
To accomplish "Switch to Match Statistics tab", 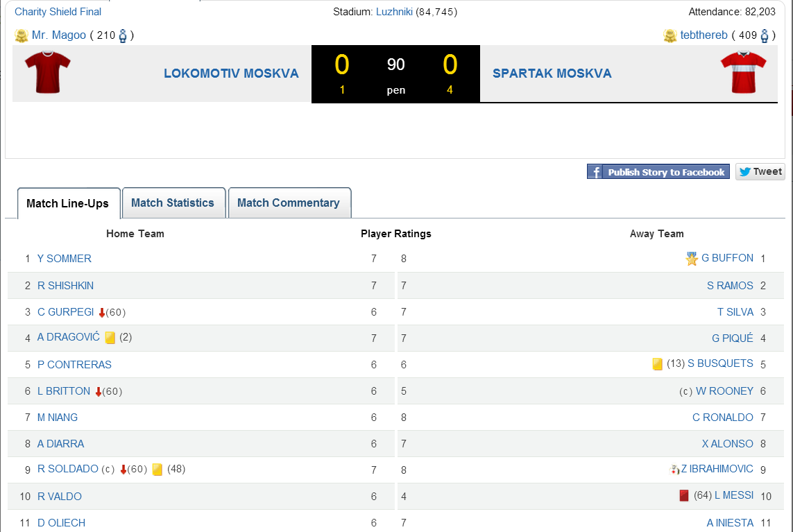I will click(x=173, y=203).
